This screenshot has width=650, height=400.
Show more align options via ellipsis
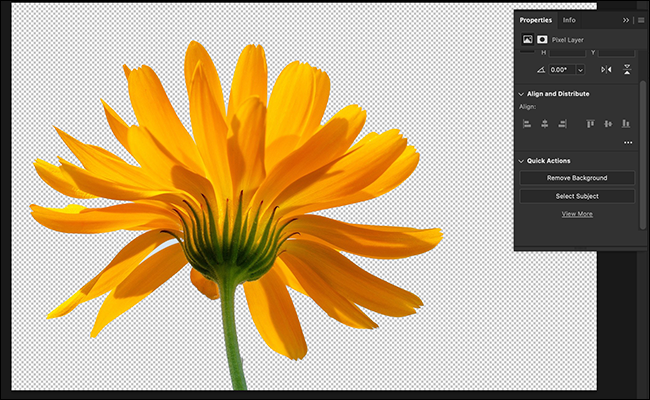pyautogui.click(x=628, y=143)
